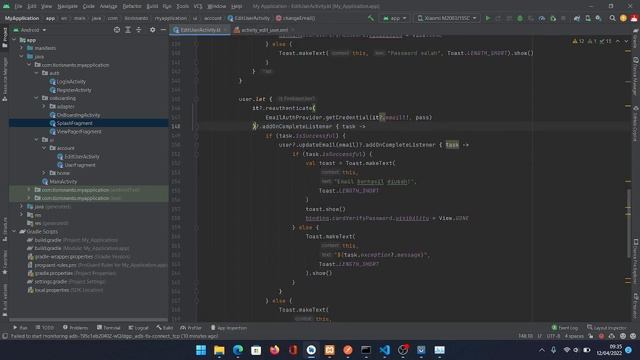Click Sync Project with Gradle Files icon
The width and height of the screenshot is (640, 360).
pos(577,18)
